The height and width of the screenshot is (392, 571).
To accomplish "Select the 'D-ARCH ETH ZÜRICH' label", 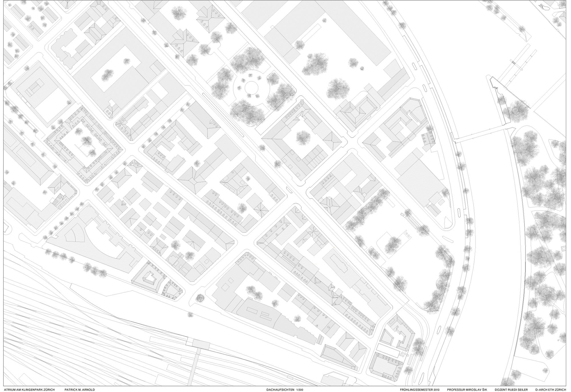I will pyautogui.click(x=551, y=389).
